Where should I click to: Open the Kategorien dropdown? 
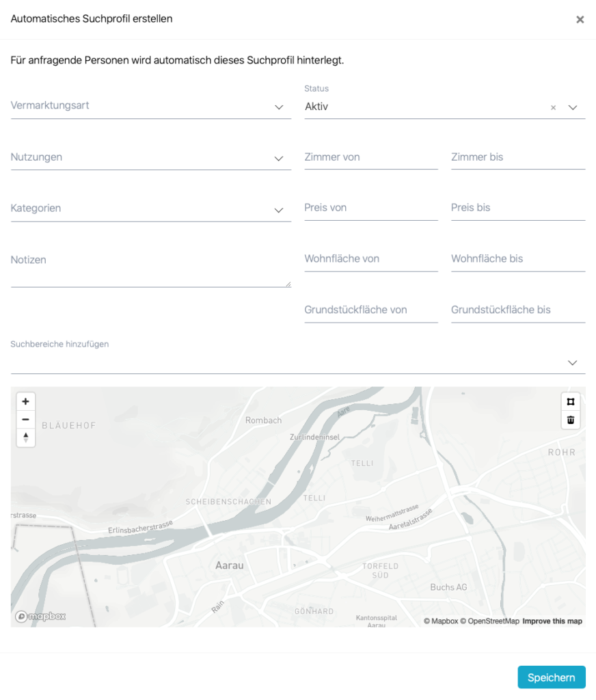150,208
